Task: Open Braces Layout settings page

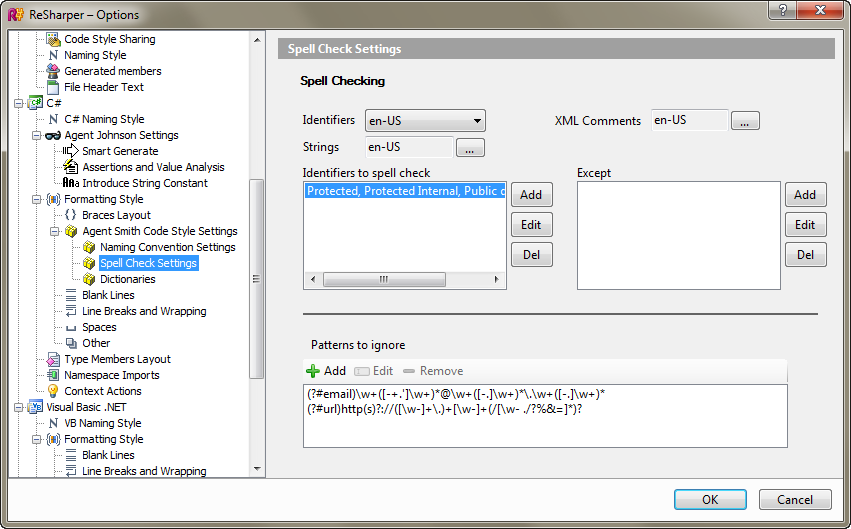Action: point(116,215)
